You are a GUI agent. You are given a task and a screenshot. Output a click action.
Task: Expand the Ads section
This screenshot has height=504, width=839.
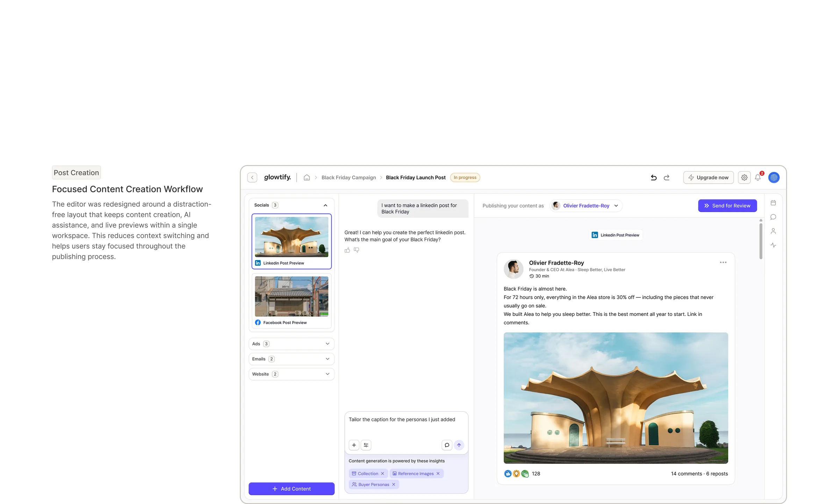pyautogui.click(x=291, y=344)
